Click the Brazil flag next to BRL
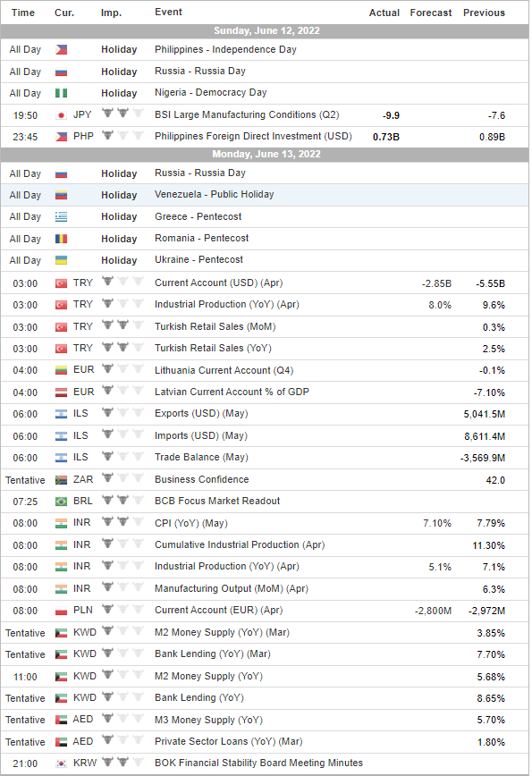The height and width of the screenshot is (776, 532). pos(62,502)
